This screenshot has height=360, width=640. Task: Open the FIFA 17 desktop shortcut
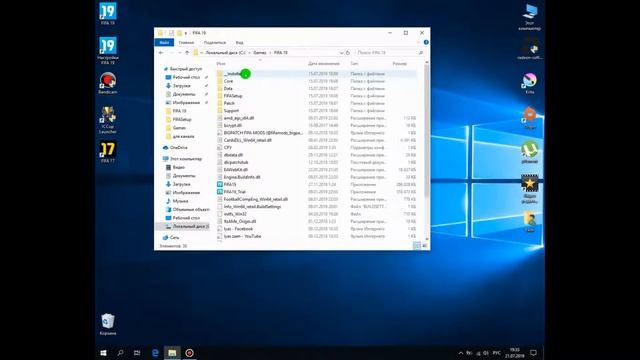pos(108,152)
